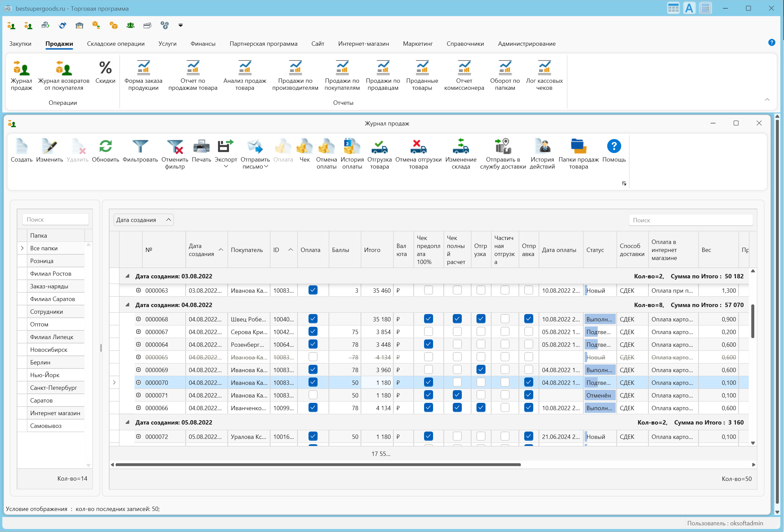Viewport: 784px width, 532px height.
Task: Click the Печать printer icon
Action: click(201, 147)
